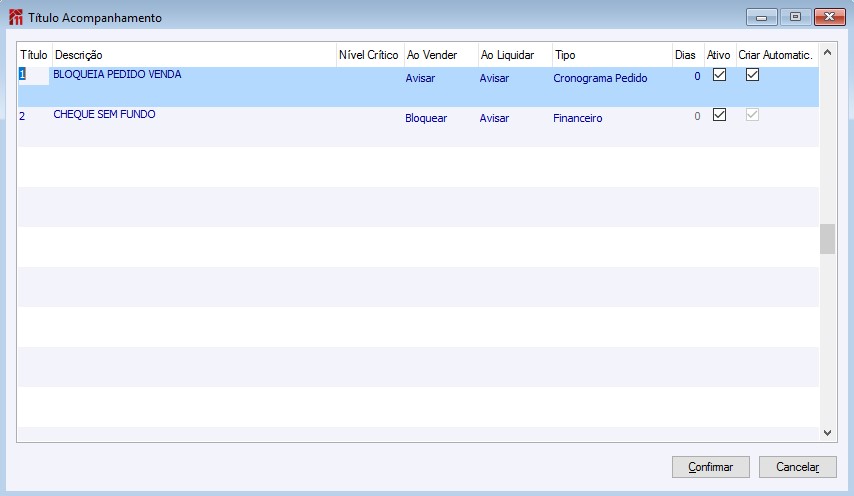The image size is (854, 496).
Task: Minimize the Título Acompanhamento window
Action: (x=761, y=17)
